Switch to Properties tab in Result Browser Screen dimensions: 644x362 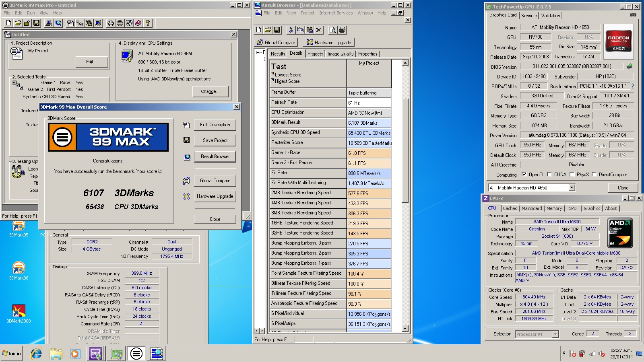pos(368,54)
